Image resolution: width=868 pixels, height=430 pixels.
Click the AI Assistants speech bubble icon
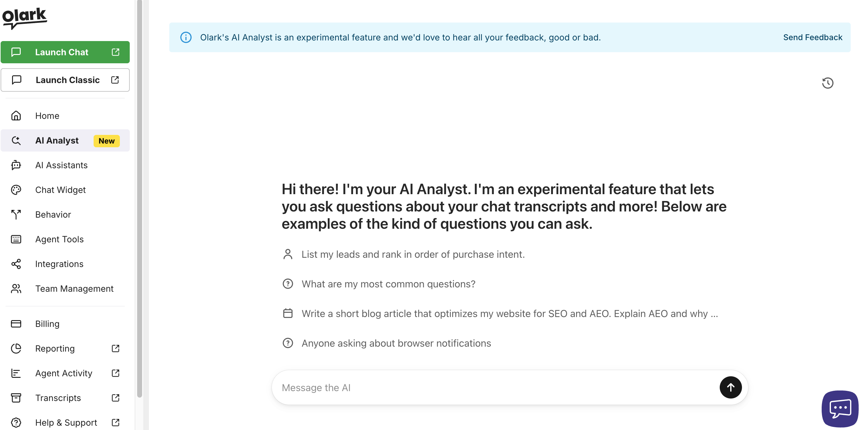click(16, 165)
